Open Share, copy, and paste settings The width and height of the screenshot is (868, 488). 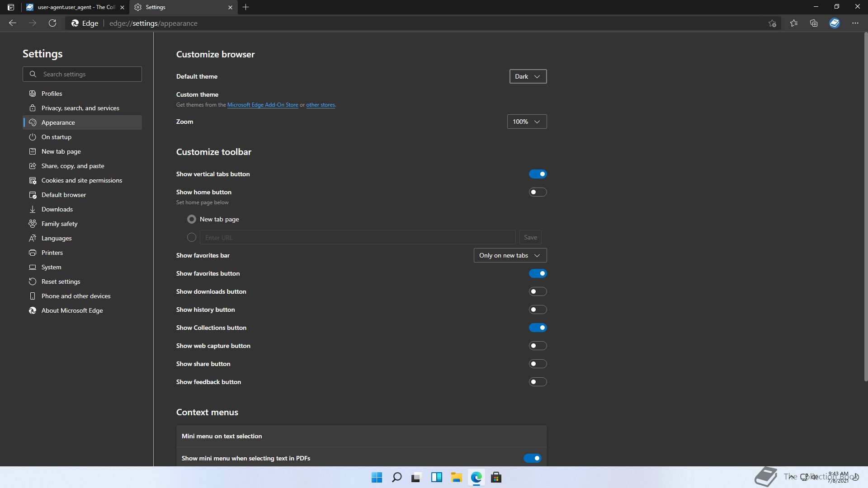pyautogui.click(x=82, y=166)
